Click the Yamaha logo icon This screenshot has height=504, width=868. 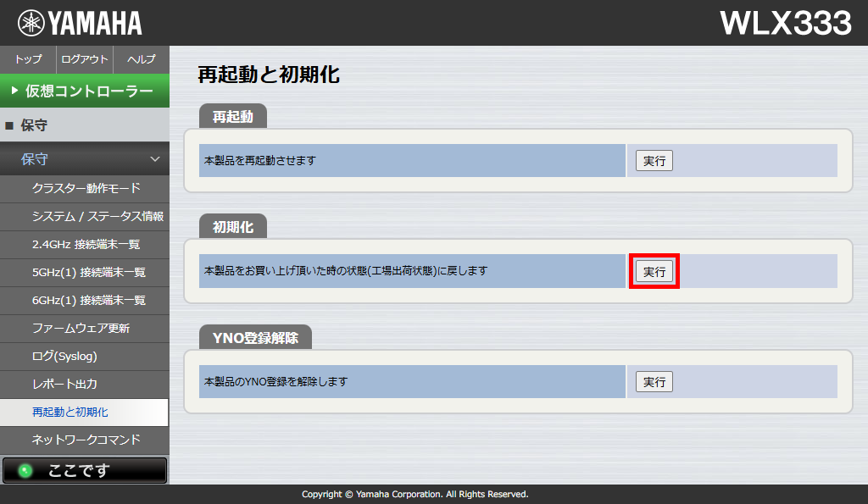coord(31,23)
